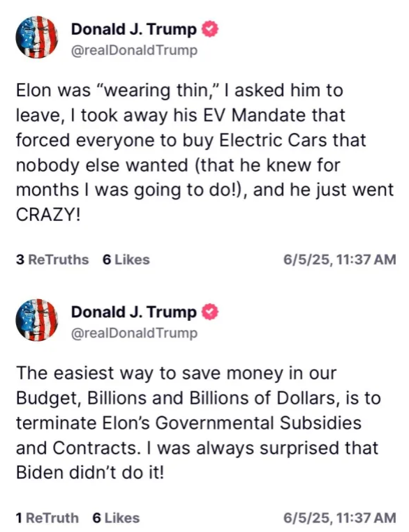Open Donald J. Trump's name on the EV Mandate post

click(x=134, y=29)
